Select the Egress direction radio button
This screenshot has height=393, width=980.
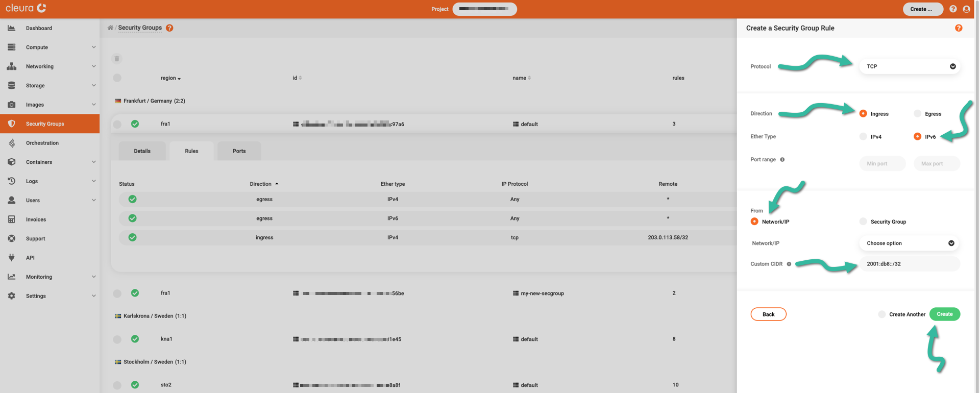(917, 114)
